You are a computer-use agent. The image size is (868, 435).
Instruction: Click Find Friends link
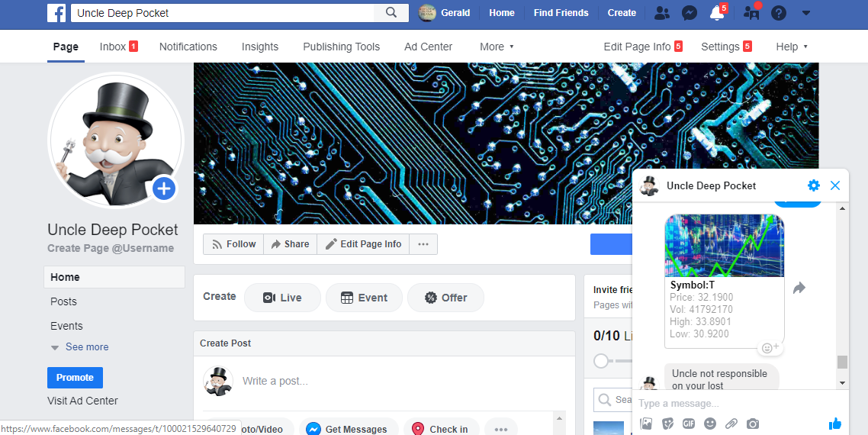[x=561, y=13]
